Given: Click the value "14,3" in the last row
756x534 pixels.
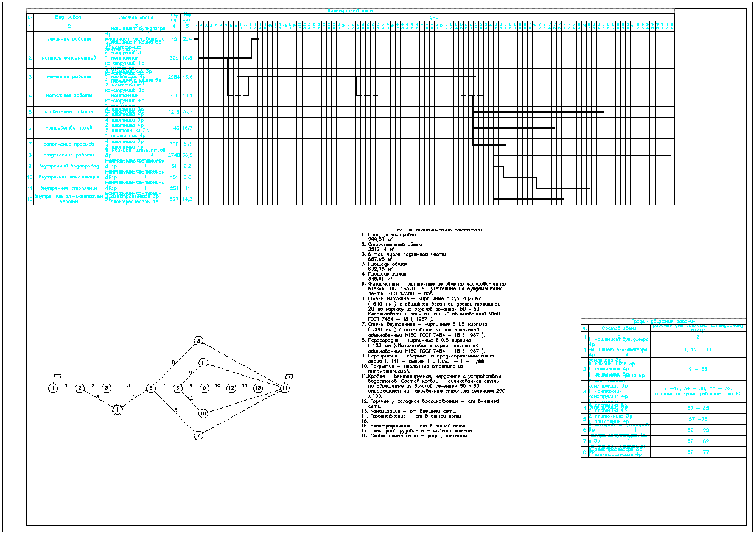Looking at the screenshot, I should click(187, 199).
